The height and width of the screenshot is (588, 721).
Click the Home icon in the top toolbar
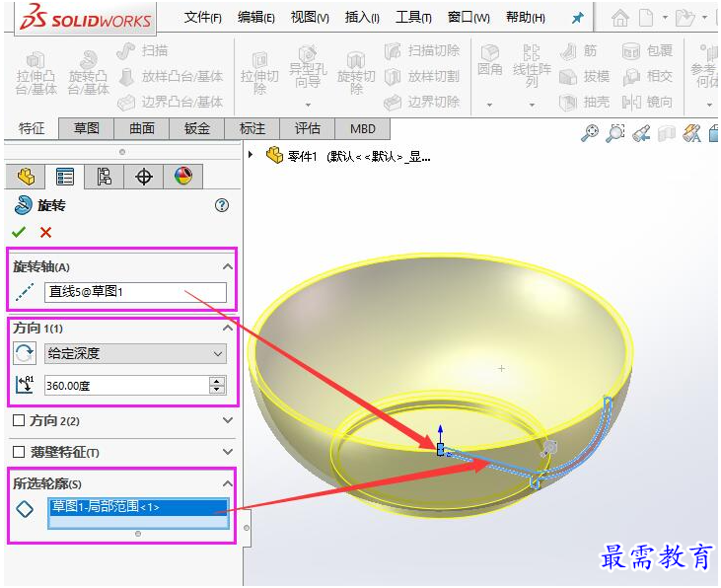coord(619,19)
